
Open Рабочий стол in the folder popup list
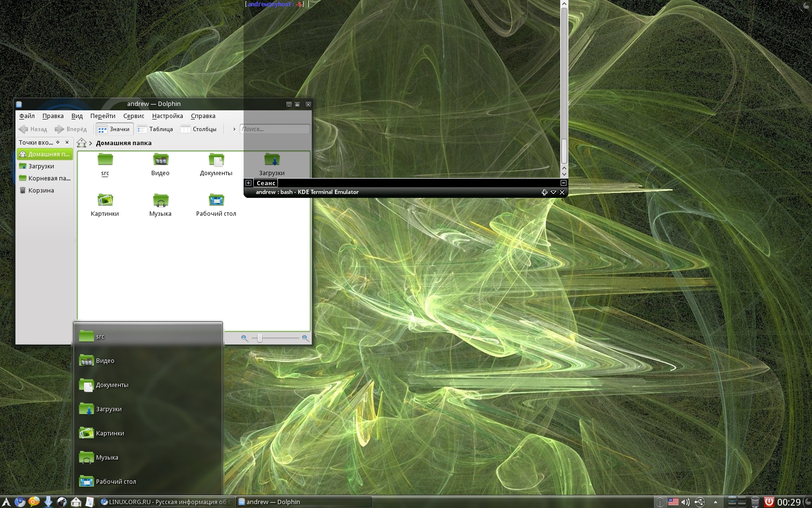click(x=148, y=481)
